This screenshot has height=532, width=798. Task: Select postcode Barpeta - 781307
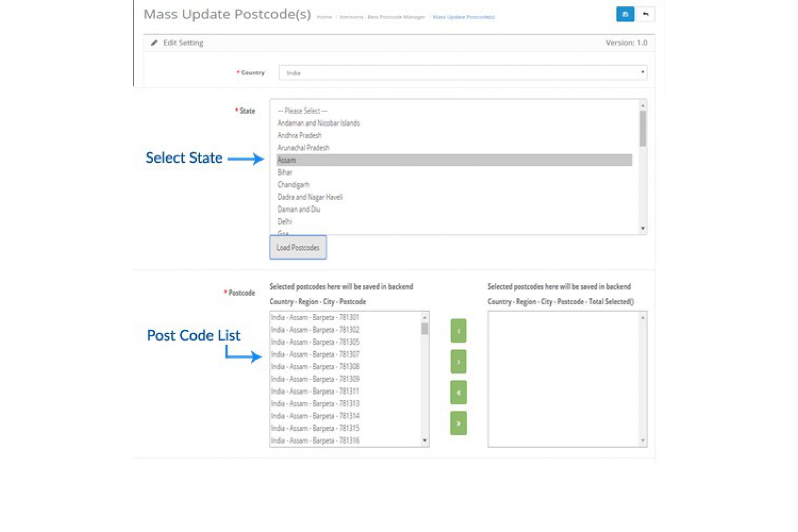tap(346, 355)
